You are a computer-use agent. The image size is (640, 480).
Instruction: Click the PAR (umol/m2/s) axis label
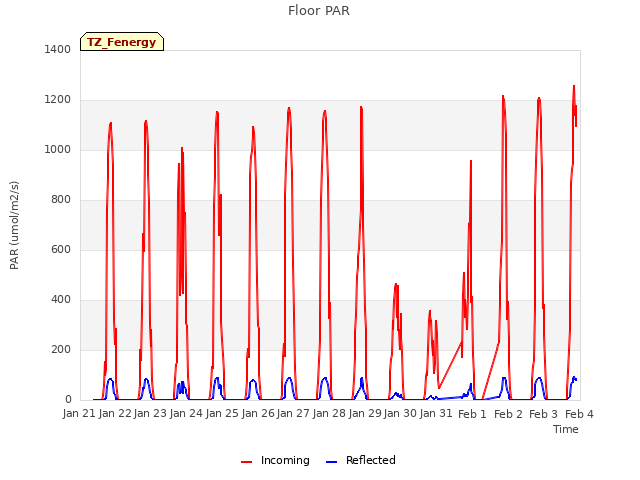click(14, 225)
